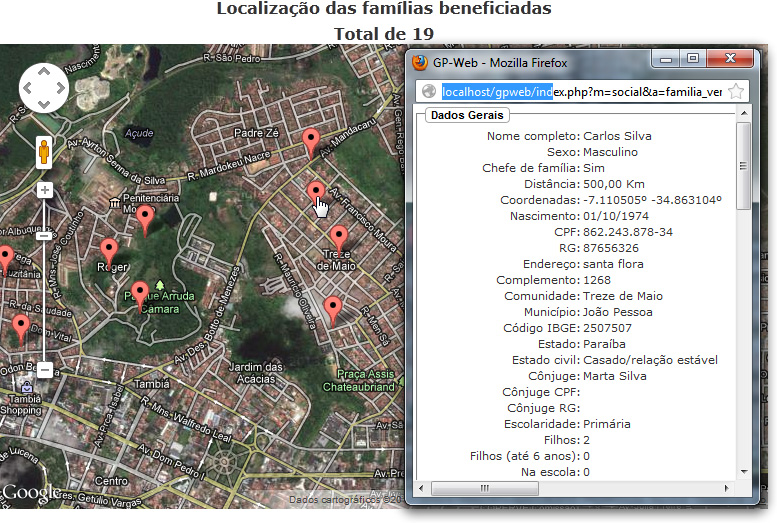Image resolution: width=777 pixels, height=523 pixels.
Task: Click the community value 'Treze de Maio'
Action: coord(622,296)
